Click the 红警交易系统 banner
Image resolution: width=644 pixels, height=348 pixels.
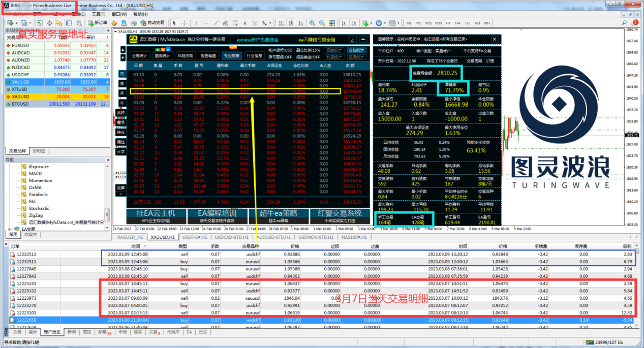339,216
